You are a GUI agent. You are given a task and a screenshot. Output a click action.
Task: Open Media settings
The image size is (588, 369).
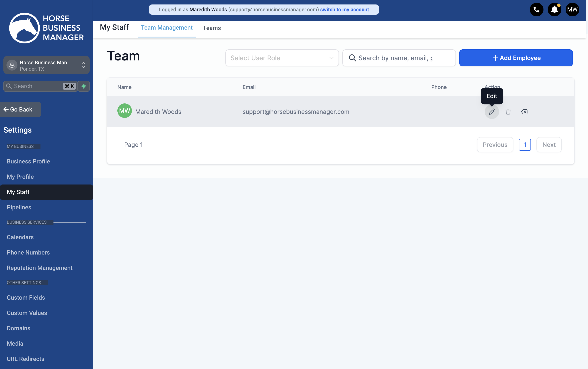coord(15,343)
